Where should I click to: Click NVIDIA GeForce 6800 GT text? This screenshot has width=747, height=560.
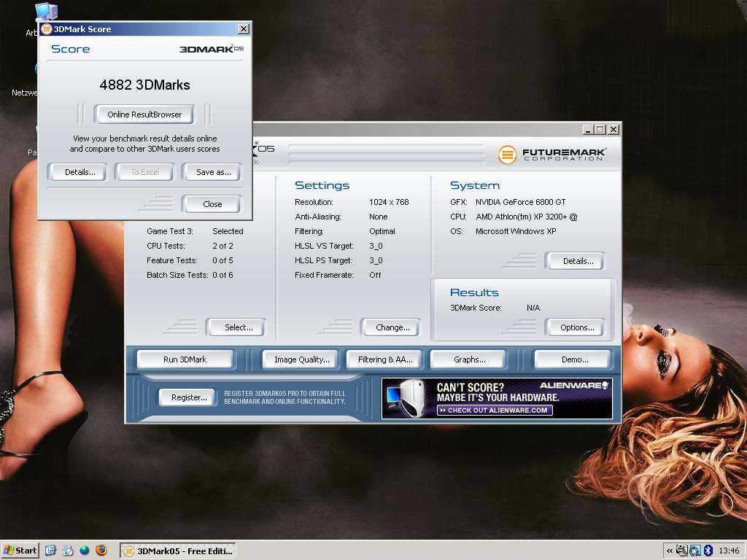(520, 202)
